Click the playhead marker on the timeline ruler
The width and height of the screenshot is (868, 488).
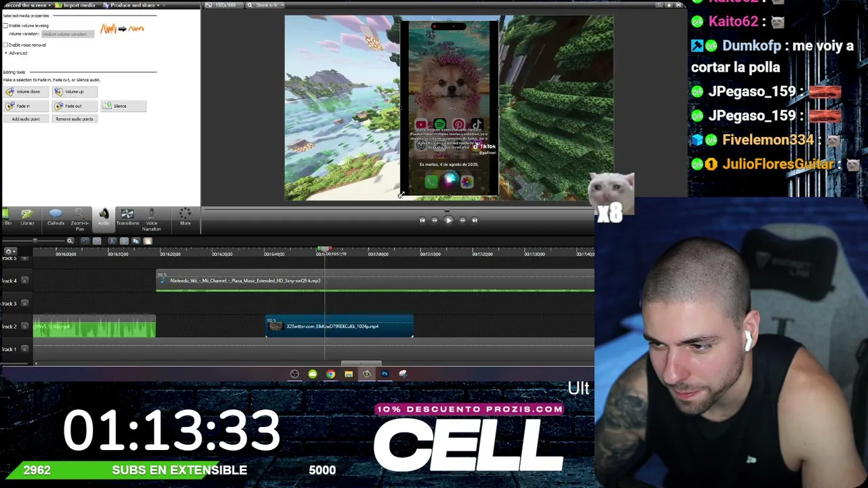[325, 250]
